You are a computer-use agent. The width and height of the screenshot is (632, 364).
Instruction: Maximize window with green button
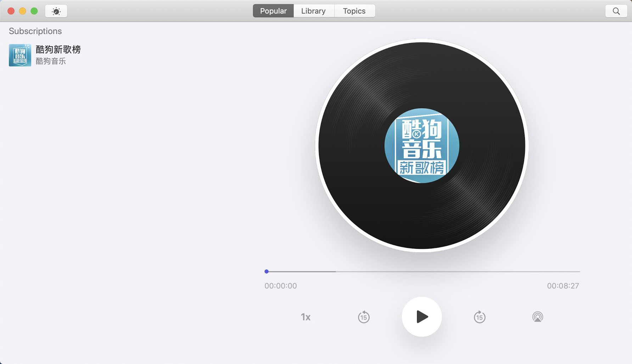34,11
